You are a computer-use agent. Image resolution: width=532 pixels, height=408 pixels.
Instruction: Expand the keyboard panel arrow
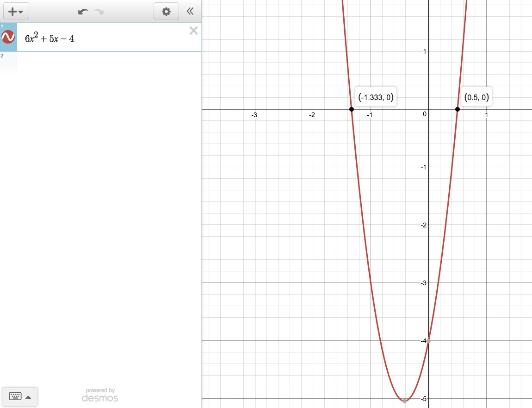pos(29,397)
